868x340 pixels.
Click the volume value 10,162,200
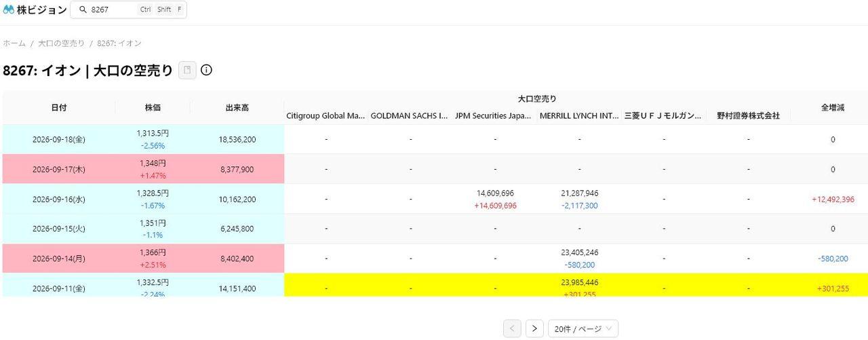tap(237, 200)
